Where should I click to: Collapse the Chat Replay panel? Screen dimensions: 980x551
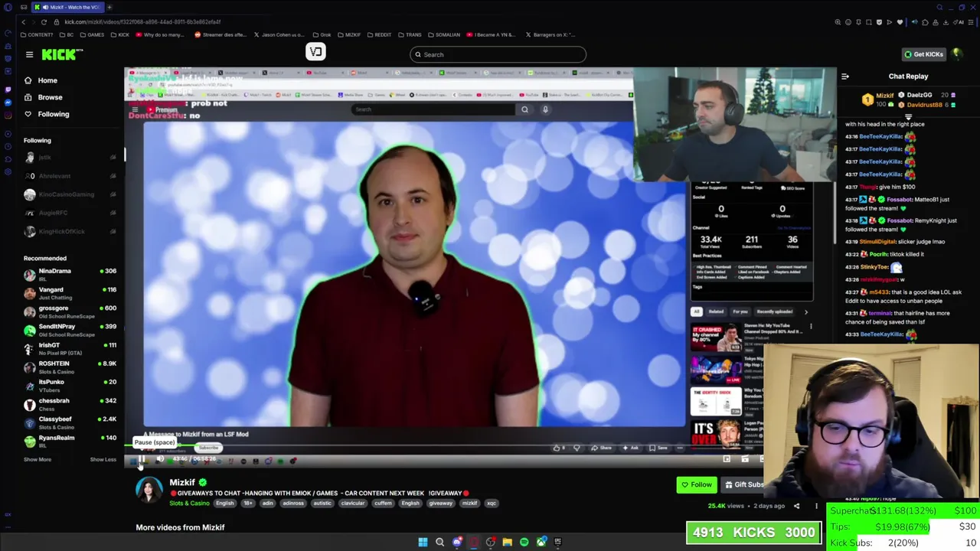(845, 77)
